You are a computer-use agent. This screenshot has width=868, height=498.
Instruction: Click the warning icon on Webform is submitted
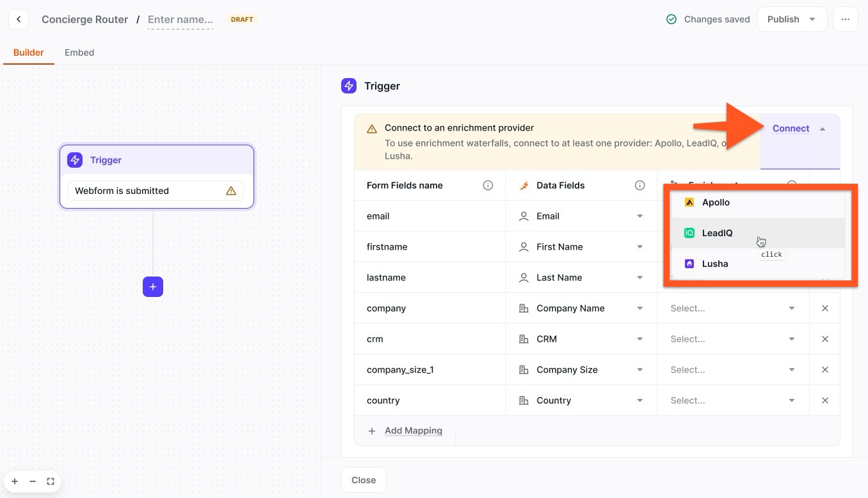(231, 191)
